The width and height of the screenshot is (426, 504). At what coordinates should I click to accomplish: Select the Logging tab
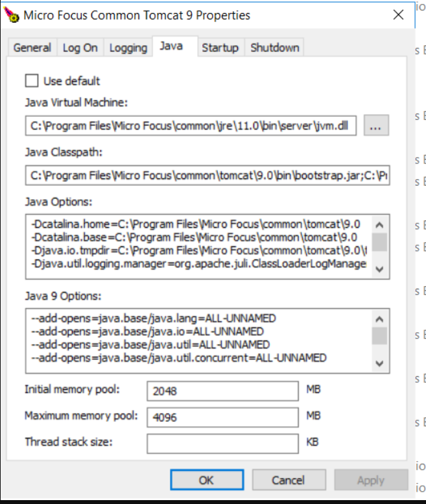click(x=128, y=48)
